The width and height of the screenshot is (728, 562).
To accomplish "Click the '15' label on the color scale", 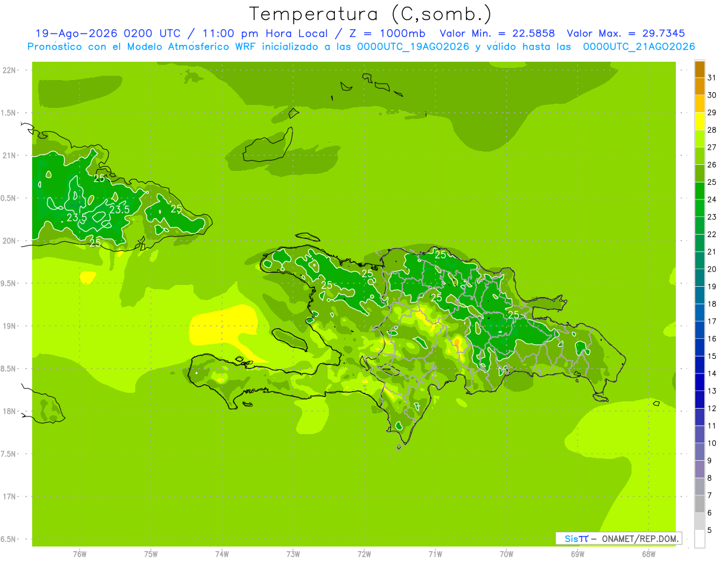I will click(712, 356).
